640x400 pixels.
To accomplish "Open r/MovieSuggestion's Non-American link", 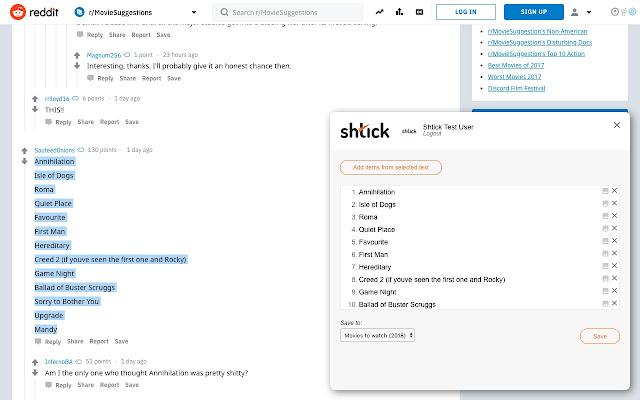I will click(x=537, y=31).
